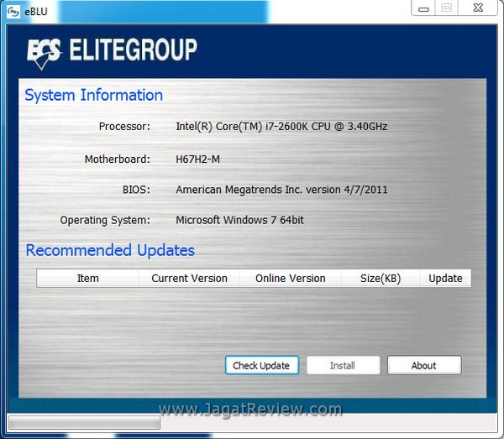
Task: Close the eBLU window
Action: click(476, 8)
